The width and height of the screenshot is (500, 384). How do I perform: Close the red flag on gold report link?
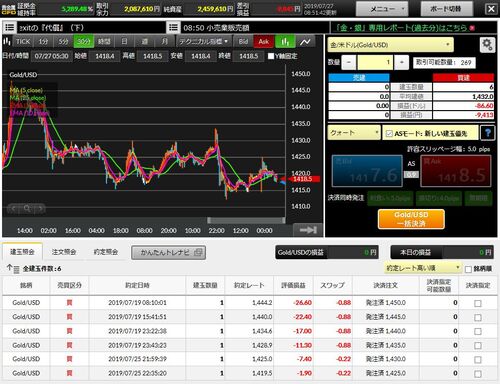click(472, 28)
